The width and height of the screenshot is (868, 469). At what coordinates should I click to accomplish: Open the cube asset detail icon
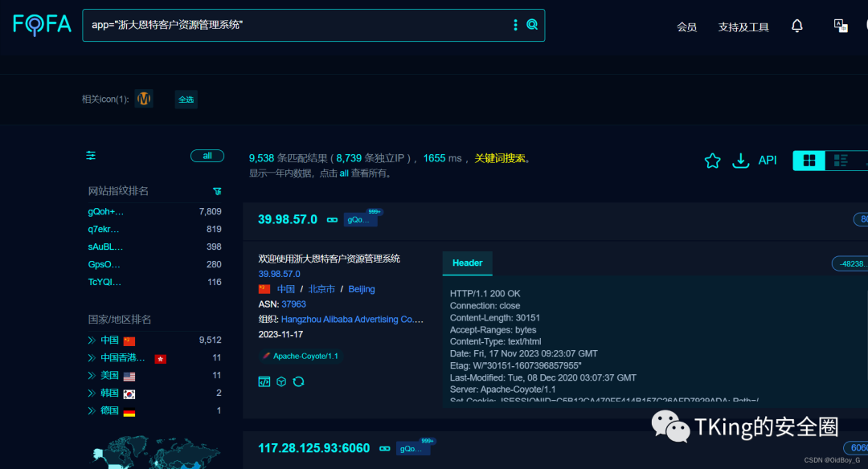[x=281, y=381]
